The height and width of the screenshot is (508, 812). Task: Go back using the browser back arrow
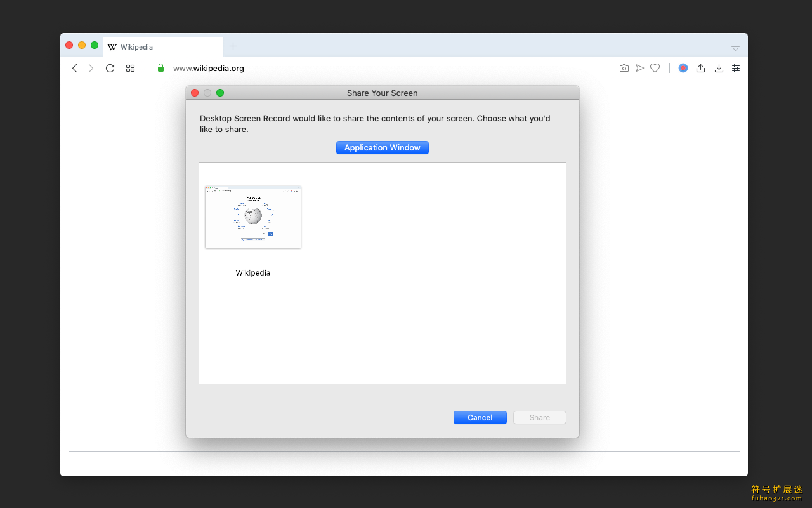tap(75, 68)
